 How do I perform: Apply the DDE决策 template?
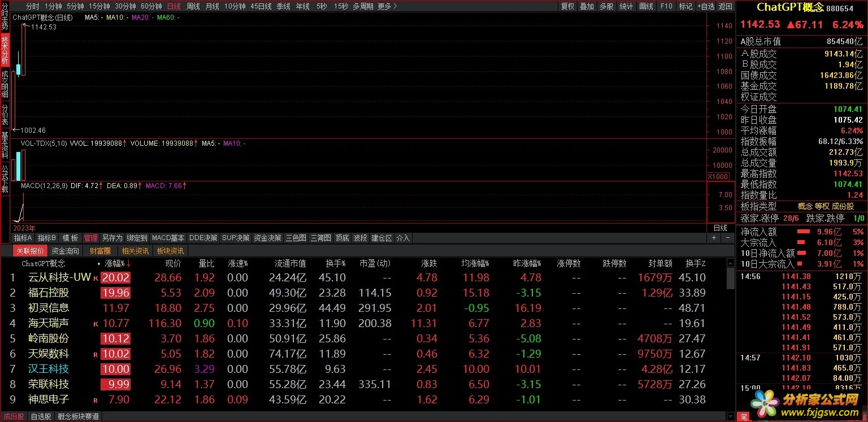(203, 238)
